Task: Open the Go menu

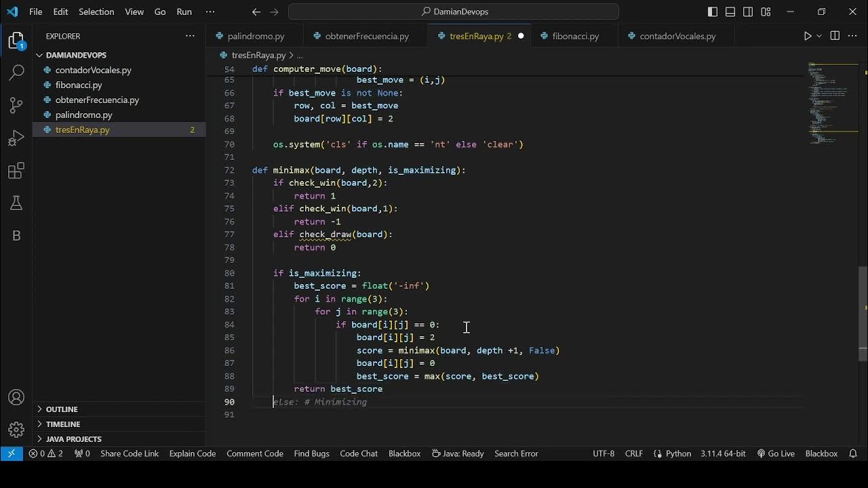Action: tap(160, 12)
